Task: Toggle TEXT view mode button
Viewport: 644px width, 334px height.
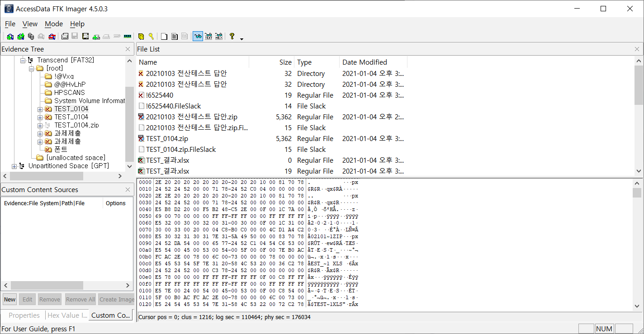Action: tap(208, 37)
